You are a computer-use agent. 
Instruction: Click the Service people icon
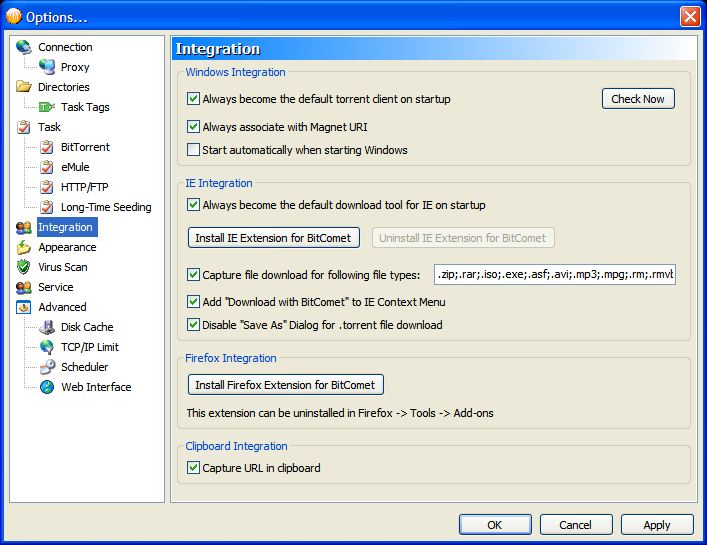tap(23, 287)
